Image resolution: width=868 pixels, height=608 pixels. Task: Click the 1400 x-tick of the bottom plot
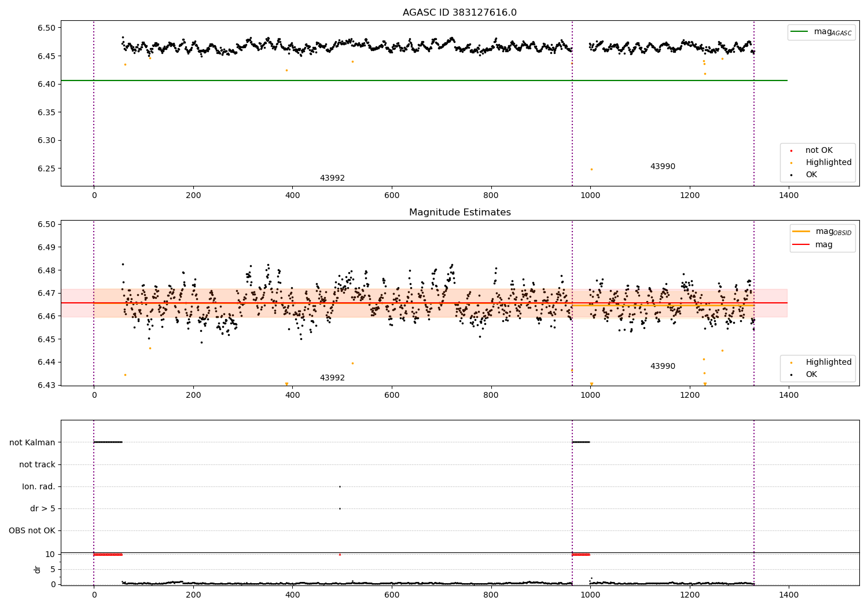pos(789,595)
